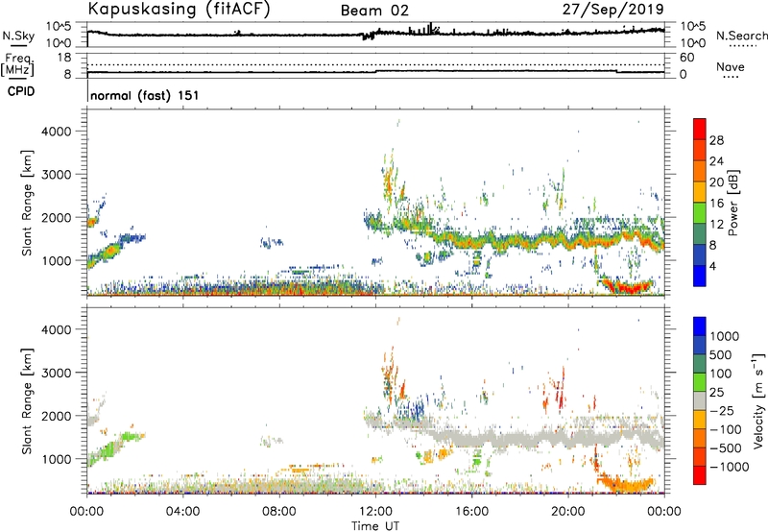Click the noise trace in the N.Sky panel

coord(375,34)
